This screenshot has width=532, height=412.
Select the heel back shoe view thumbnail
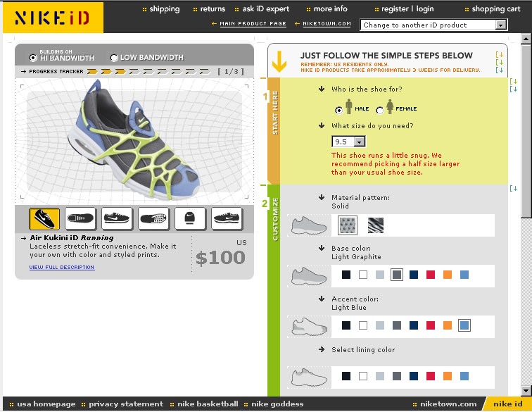[190, 219]
